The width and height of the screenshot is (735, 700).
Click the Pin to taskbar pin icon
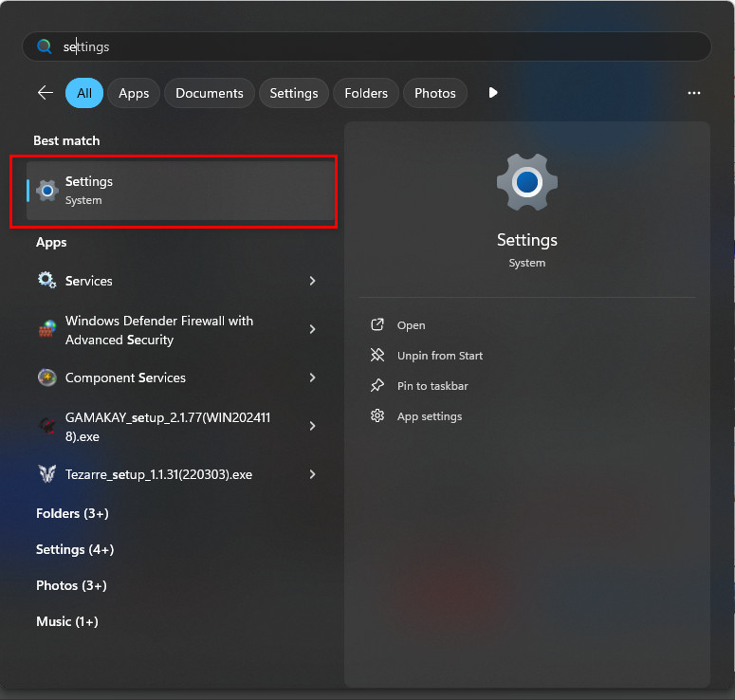[x=377, y=385]
